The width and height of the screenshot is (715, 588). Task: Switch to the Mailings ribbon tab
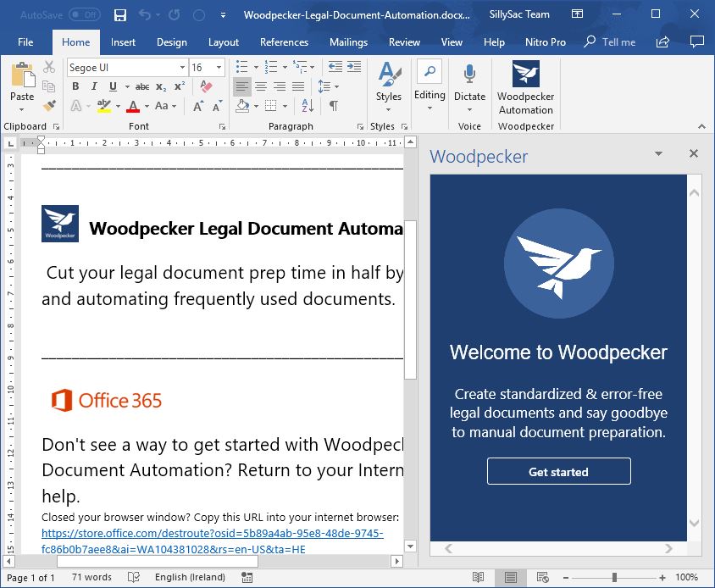click(x=348, y=42)
